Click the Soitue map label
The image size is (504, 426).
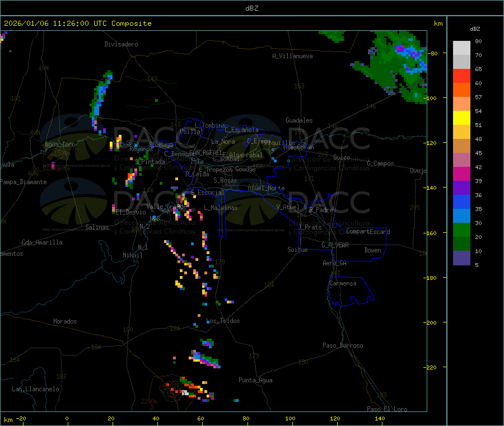click(x=297, y=250)
